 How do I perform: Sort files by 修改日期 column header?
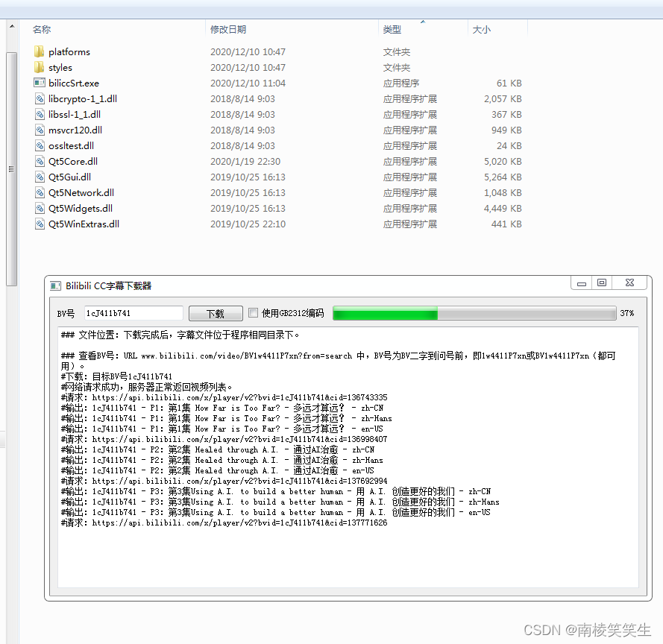[x=228, y=29]
